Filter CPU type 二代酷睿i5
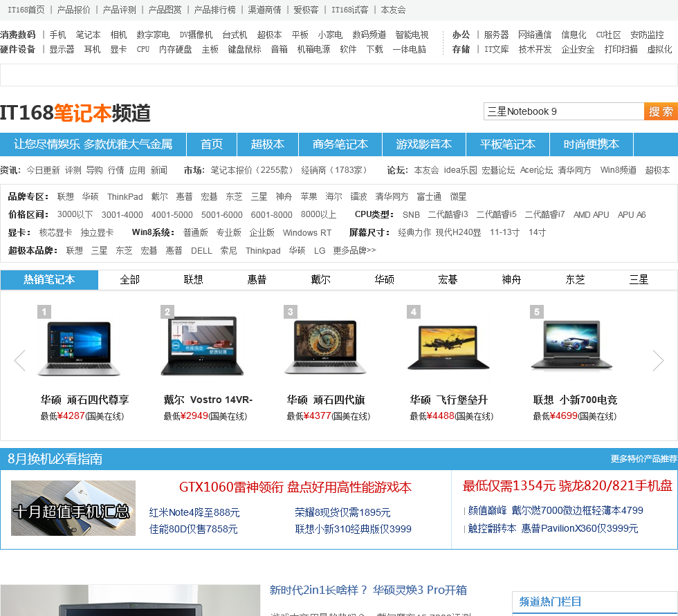 (x=497, y=215)
